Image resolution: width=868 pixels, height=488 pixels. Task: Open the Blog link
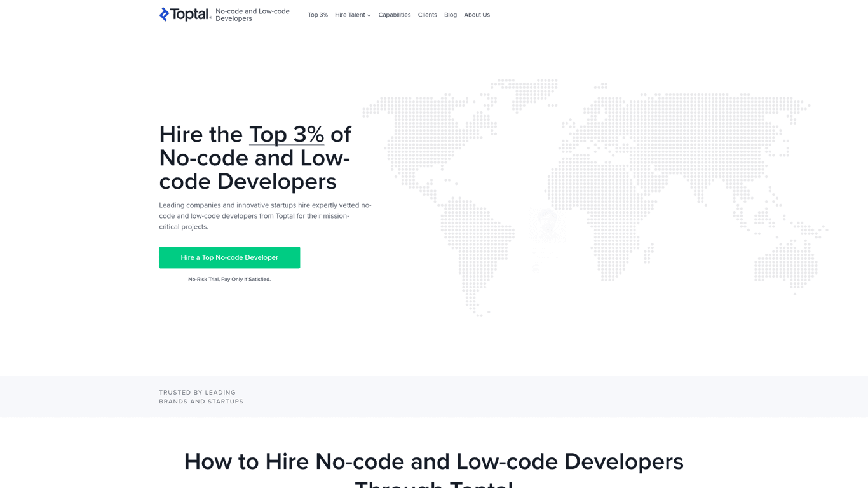coord(450,15)
